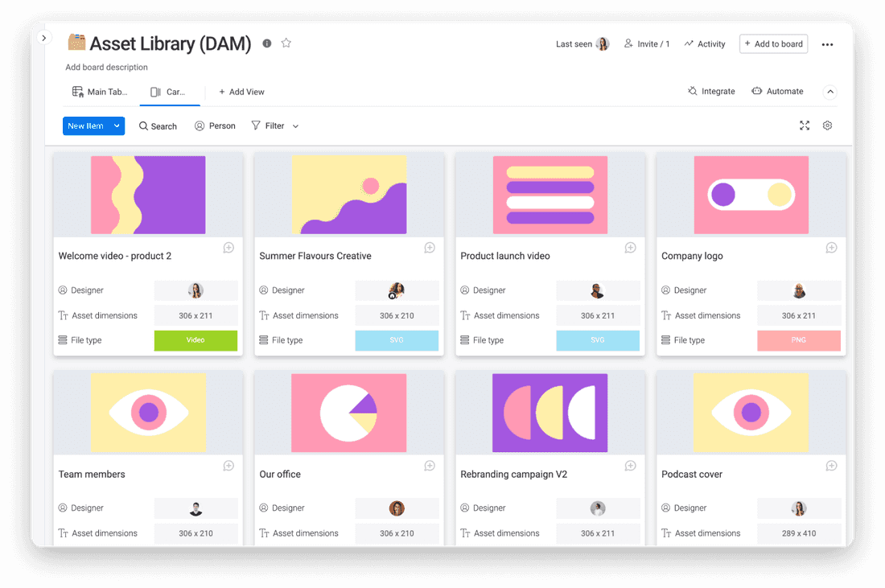The height and width of the screenshot is (588, 885).
Task: Expand the Filter dropdown arrow
Action: (295, 126)
